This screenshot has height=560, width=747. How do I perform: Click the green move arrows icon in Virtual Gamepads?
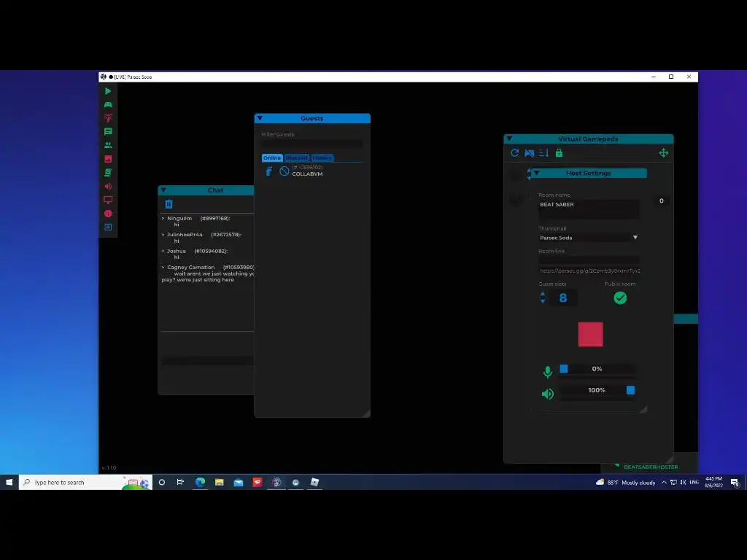pos(664,153)
